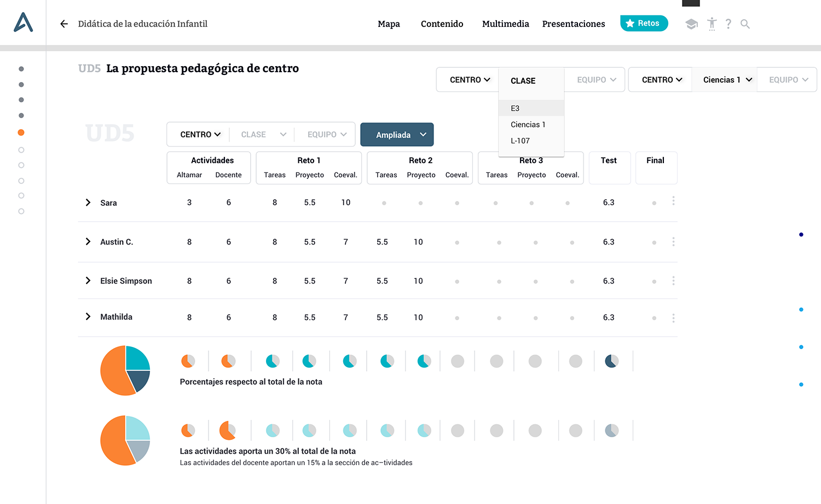The image size is (821, 504).
Task: Open Sara's row options menu
Action: point(673,201)
